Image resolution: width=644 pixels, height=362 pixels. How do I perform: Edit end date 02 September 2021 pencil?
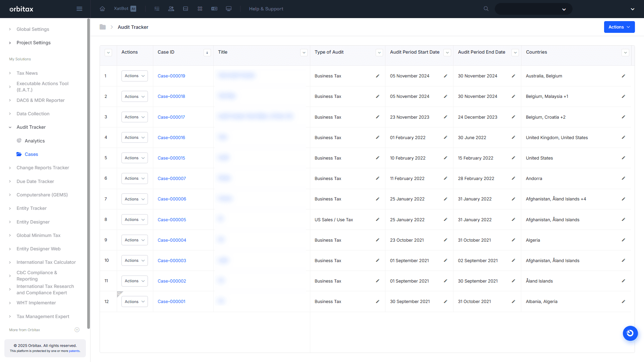pyautogui.click(x=513, y=260)
